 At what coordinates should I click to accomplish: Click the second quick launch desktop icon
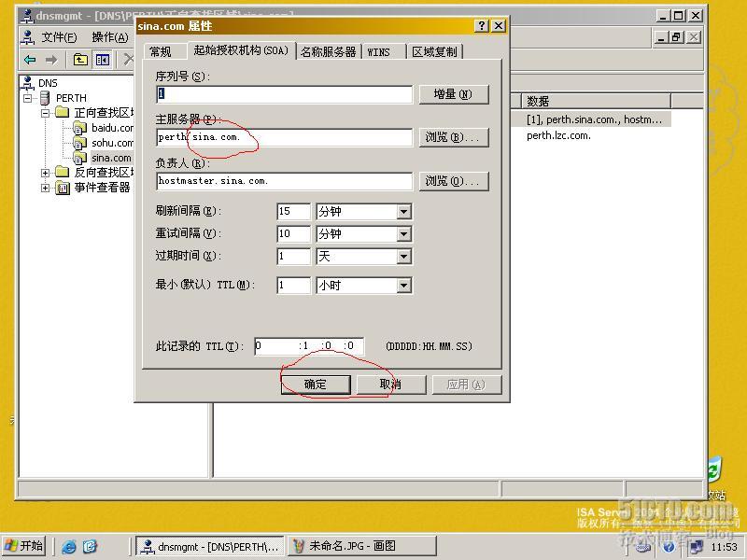[x=90, y=546]
